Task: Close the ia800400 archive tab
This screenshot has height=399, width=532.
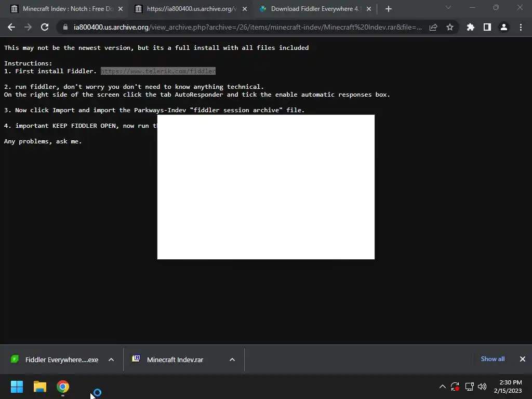Action: (x=245, y=9)
